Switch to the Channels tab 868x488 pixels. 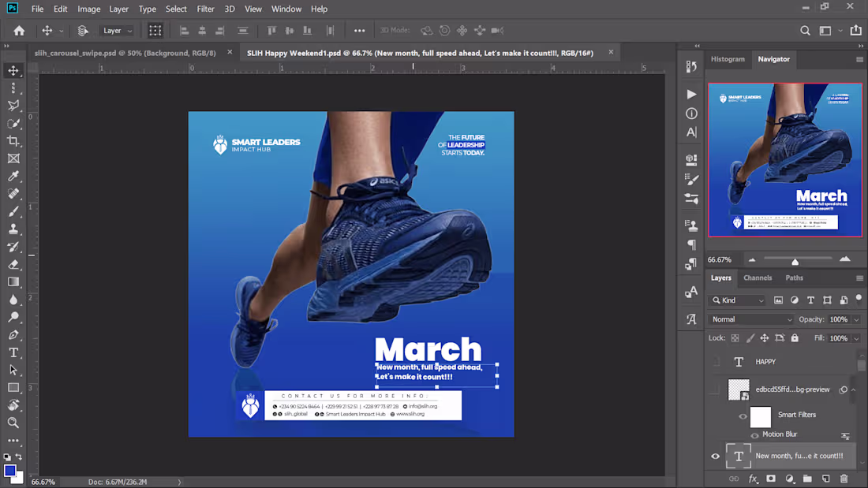tap(758, 278)
